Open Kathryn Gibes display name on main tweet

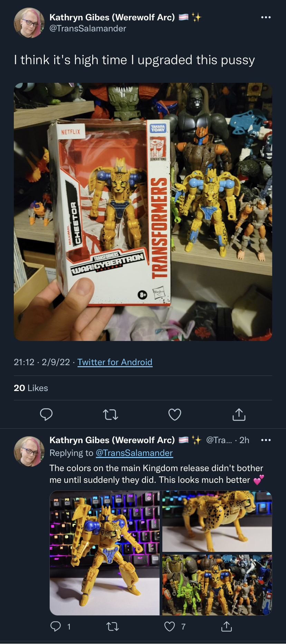point(112,17)
